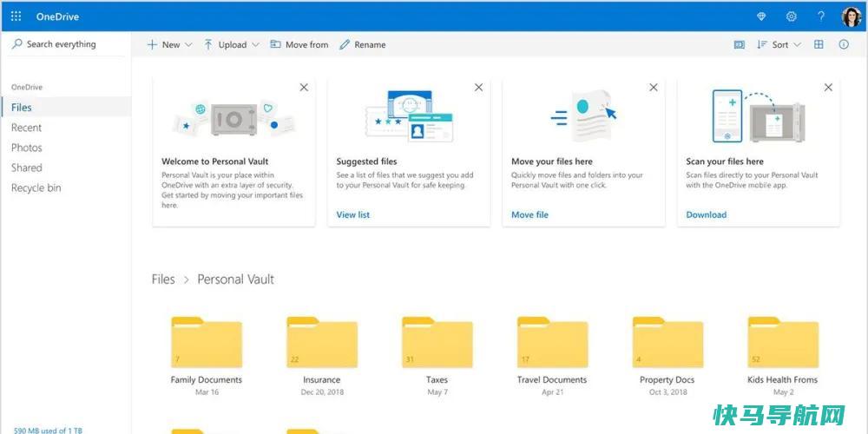Click the 590 MB used of 1 TB storage link
Screen dimensions: 868x434
[x=48, y=431]
